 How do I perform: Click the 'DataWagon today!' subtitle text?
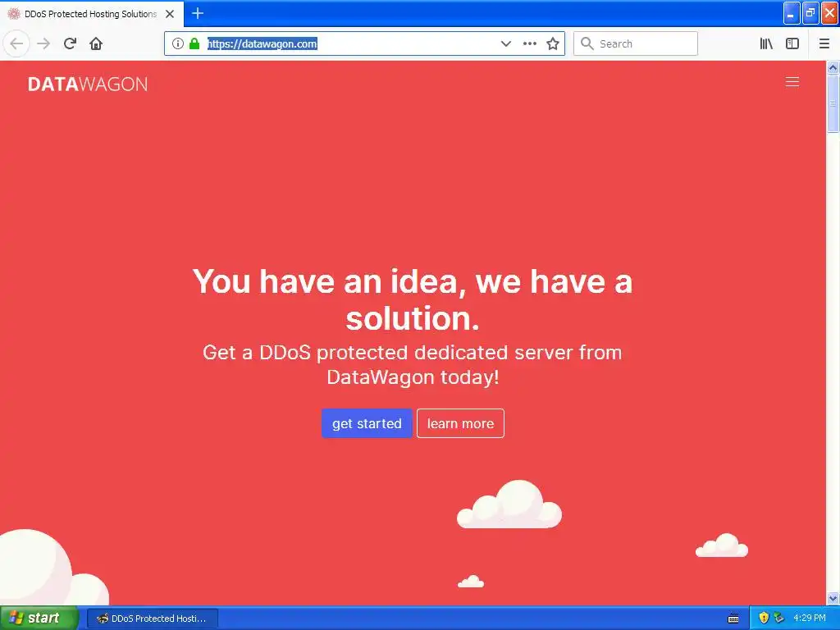pyautogui.click(x=413, y=377)
